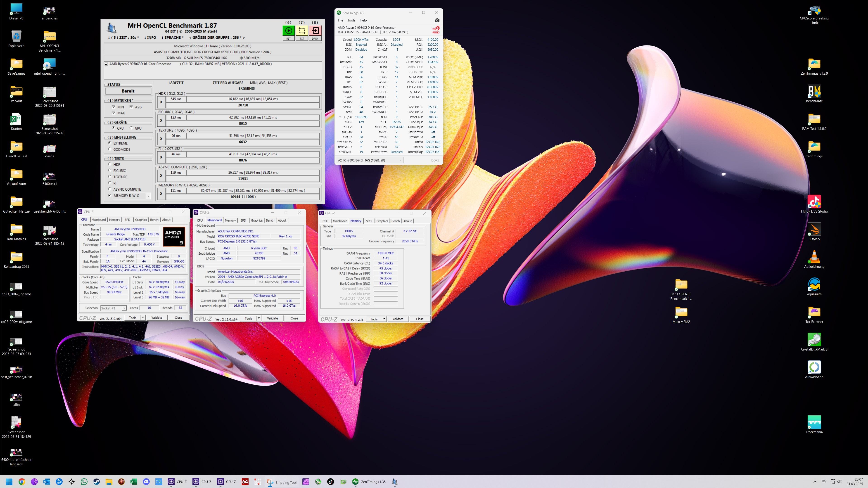This screenshot has height=488, width=868.
Task: Open the BenchMate desktop icon
Action: point(814,92)
